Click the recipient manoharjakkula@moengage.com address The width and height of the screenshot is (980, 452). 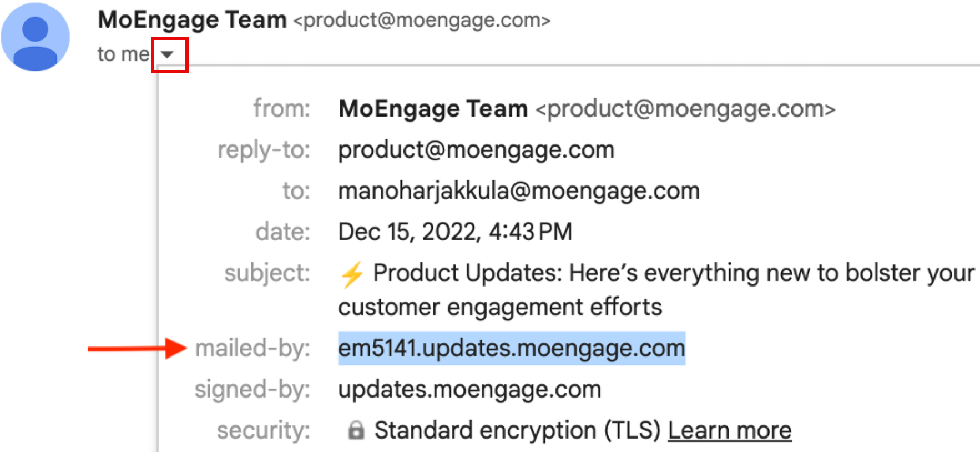518,191
